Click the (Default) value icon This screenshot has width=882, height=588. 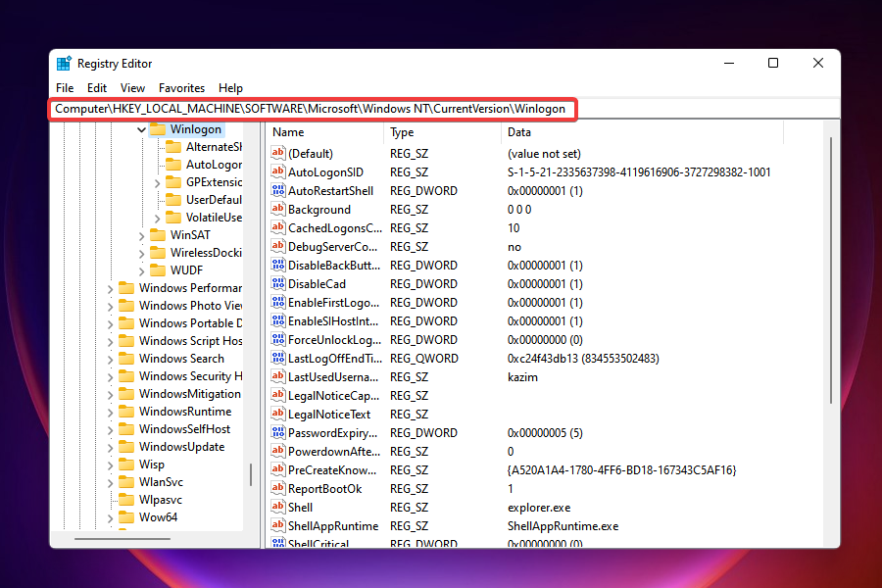point(278,153)
